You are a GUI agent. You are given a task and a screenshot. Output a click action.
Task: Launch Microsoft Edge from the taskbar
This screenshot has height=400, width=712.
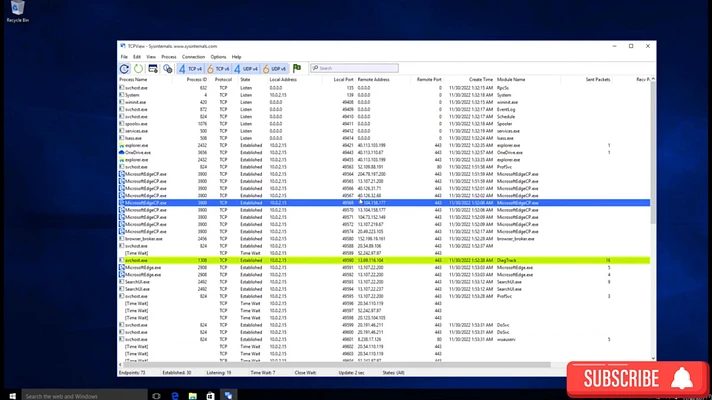pos(175,396)
